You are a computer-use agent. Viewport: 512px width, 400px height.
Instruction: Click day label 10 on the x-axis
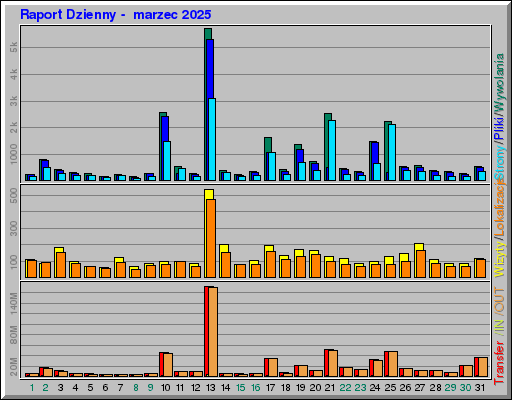pos(165,388)
